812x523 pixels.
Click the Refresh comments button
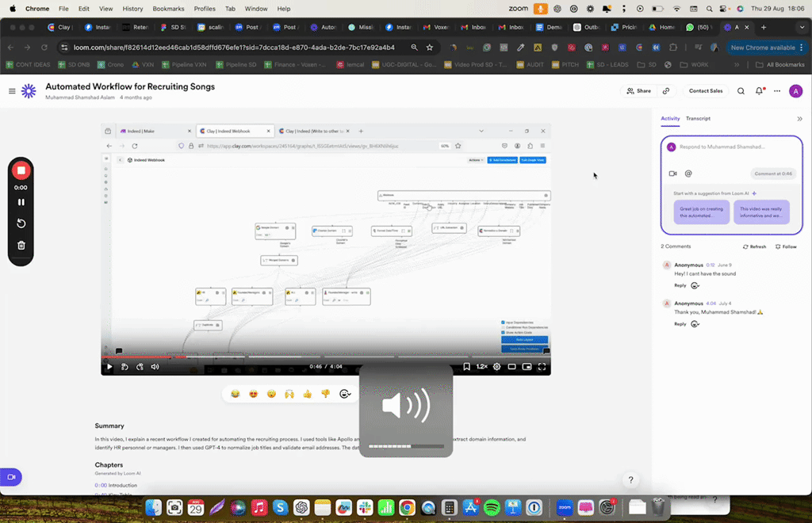point(754,246)
